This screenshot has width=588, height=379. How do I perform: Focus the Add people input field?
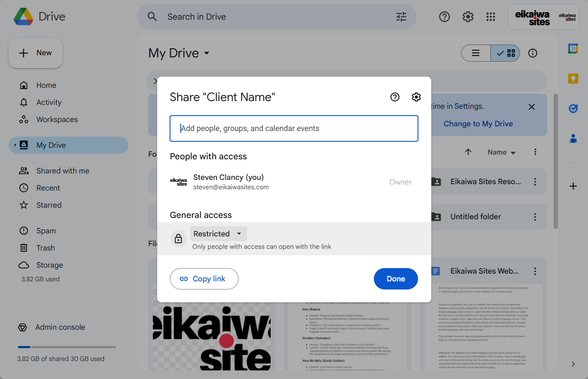tap(294, 128)
